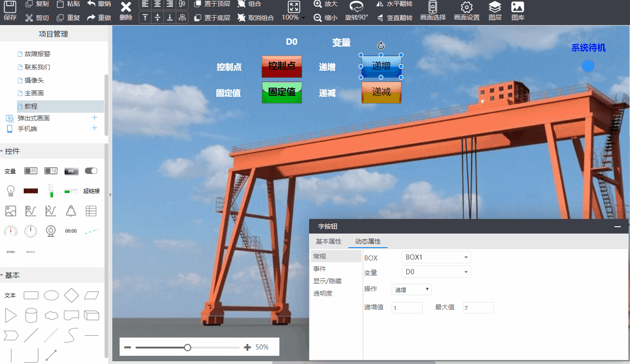Screen dimensions: 630x364
Task: Add a new 手机端 screen with plus icon
Action: tap(94, 128)
